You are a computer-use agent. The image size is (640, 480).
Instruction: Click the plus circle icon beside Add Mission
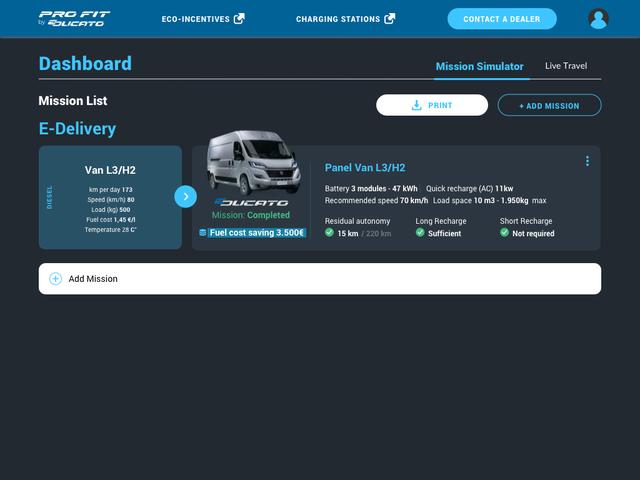pos(56,279)
